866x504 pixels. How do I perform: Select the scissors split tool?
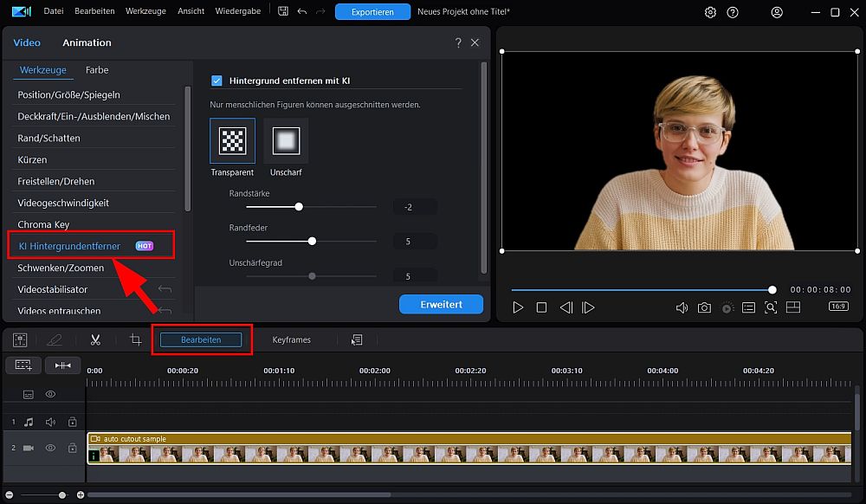(95, 340)
